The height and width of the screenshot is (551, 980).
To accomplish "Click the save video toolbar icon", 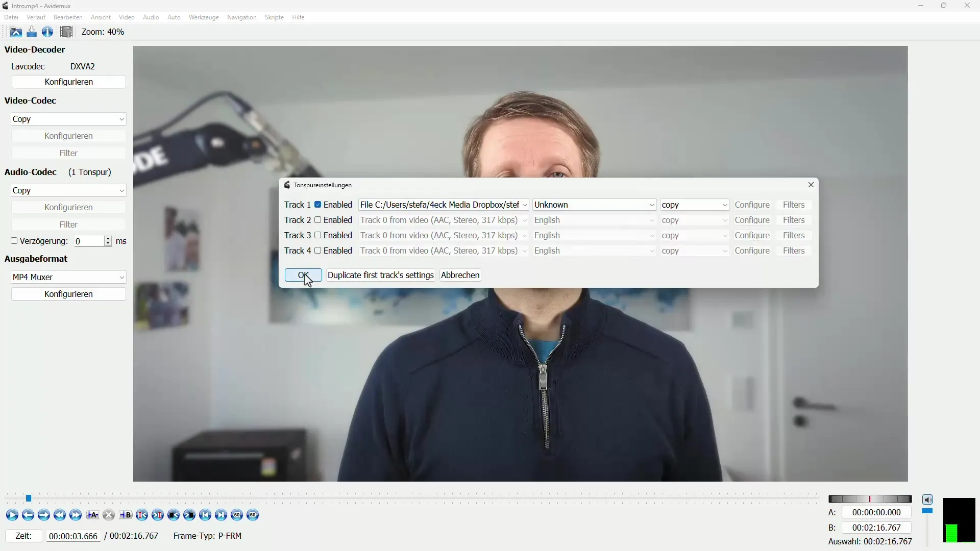I will (32, 32).
